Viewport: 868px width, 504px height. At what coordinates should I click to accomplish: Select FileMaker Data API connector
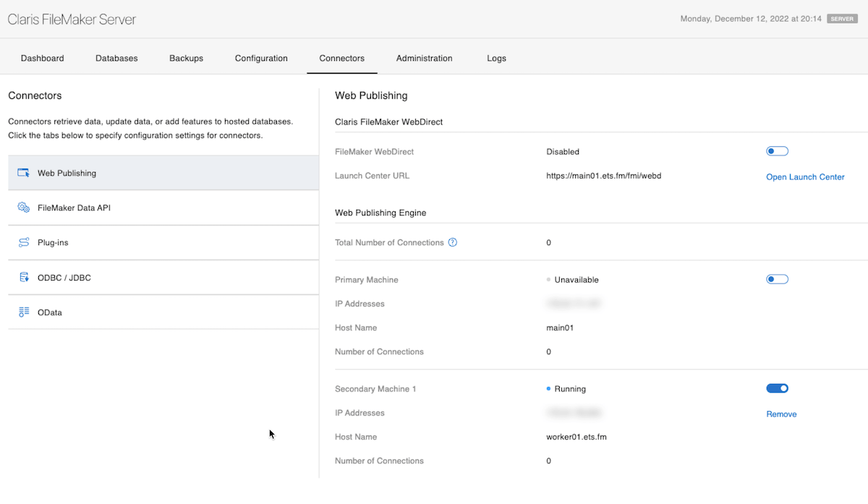(x=163, y=208)
